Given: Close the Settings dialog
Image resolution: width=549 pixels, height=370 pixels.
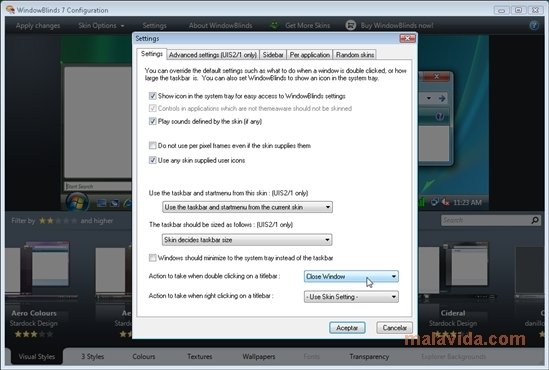Looking at the screenshot, I should tap(407, 38).
